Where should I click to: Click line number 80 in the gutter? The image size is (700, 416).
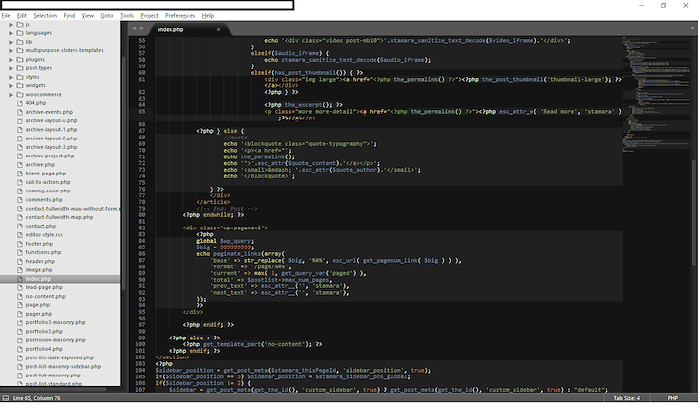[142, 215]
